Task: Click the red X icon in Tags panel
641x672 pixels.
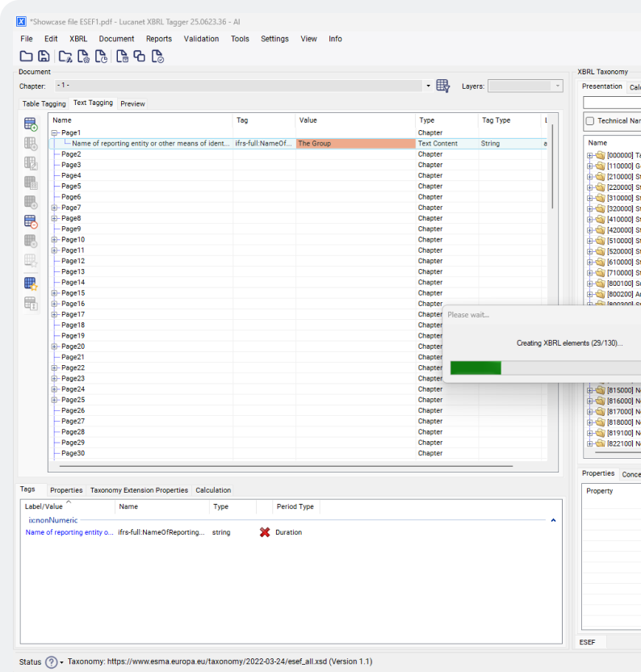Action: tap(265, 532)
